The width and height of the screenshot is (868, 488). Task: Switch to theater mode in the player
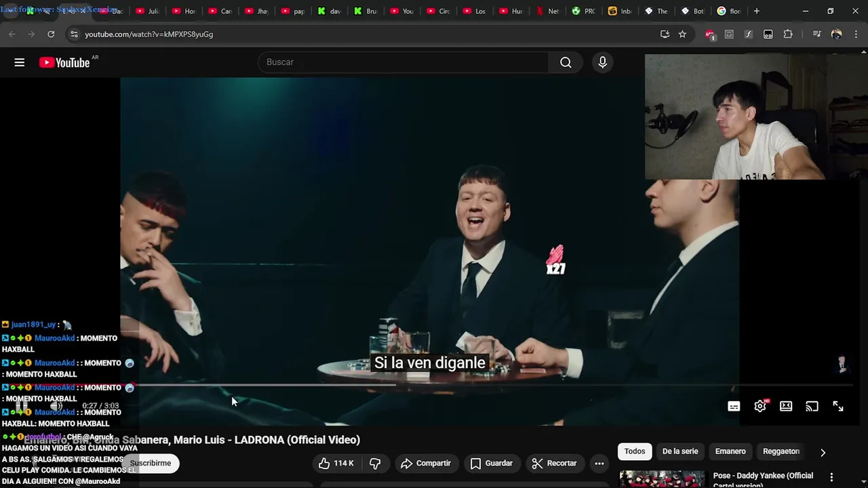tap(786, 407)
